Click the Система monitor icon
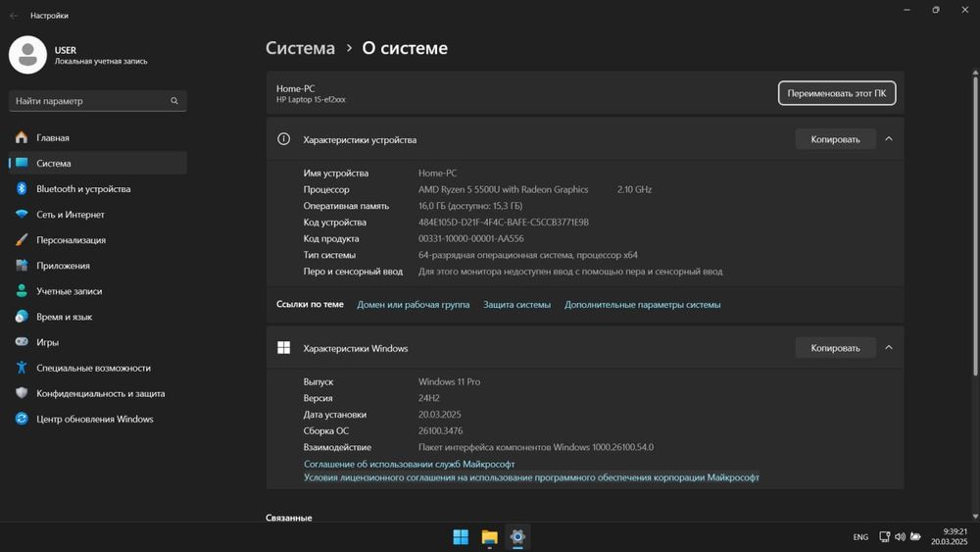The image size is (980, 552). [22, 163]
